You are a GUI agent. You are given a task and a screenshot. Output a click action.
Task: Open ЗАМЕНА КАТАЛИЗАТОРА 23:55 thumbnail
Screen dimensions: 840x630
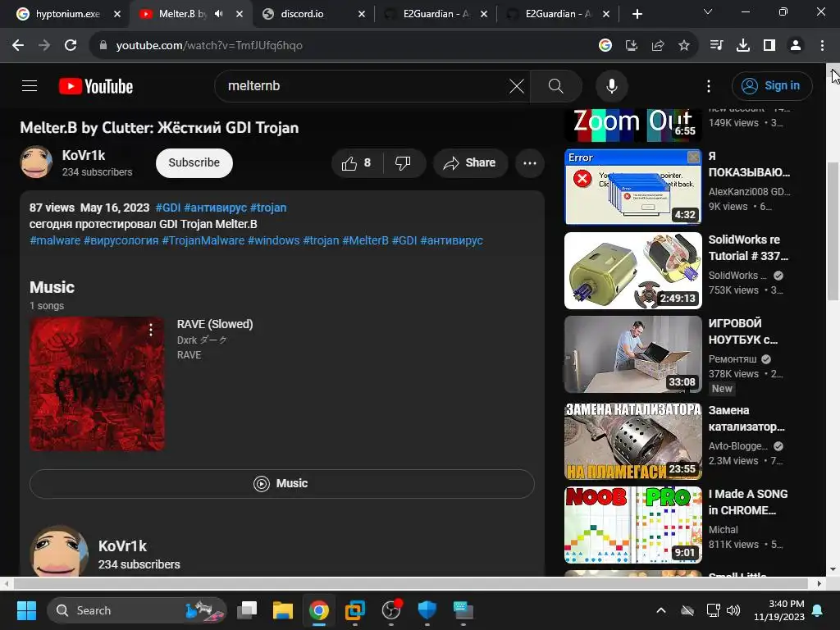[x=632, y=441]
